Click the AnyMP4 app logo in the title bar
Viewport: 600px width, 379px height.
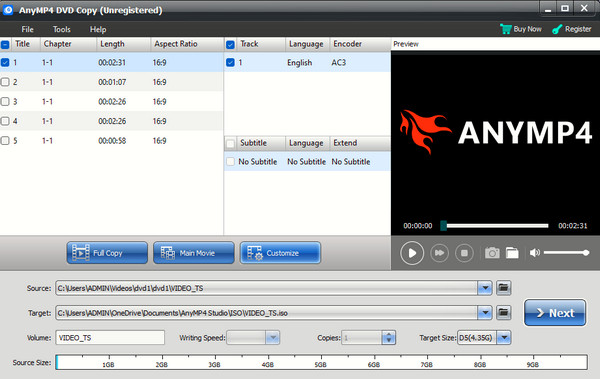(8, 10)
